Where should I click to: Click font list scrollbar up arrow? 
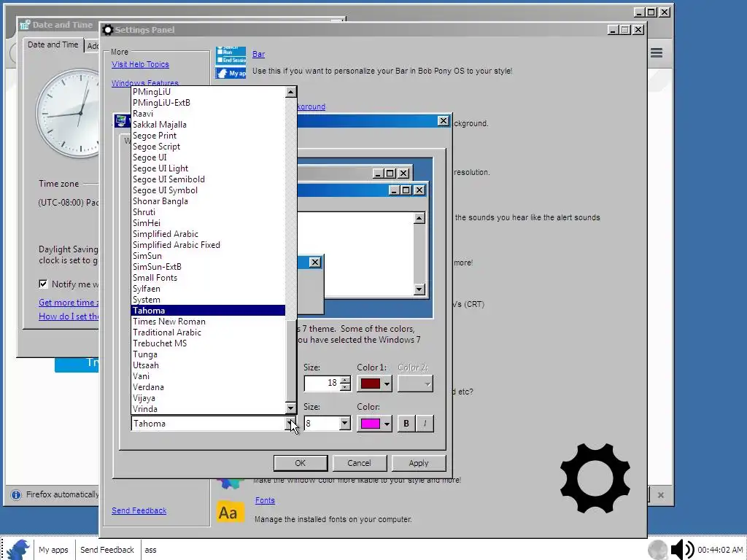(x=290, y=92)
